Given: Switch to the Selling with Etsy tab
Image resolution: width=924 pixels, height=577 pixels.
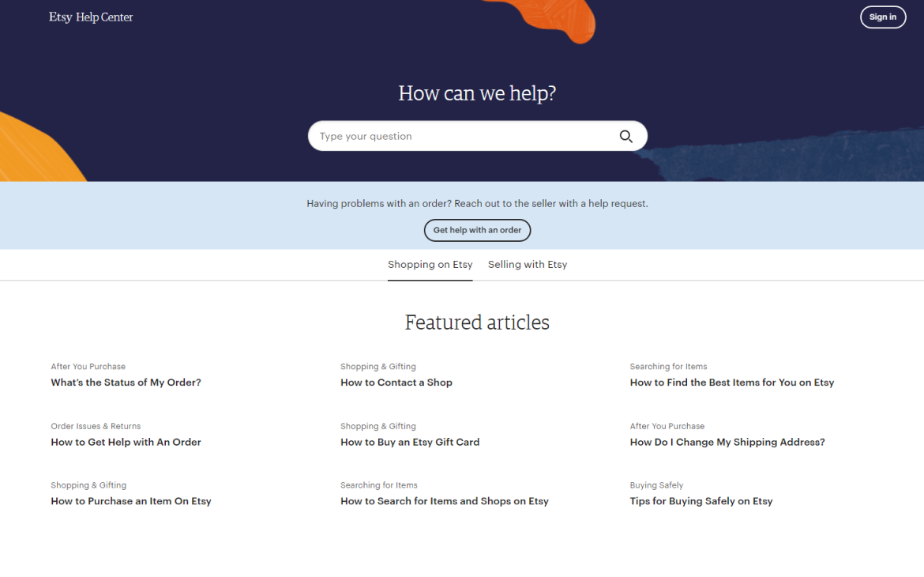Looking at the screenshot, I should (528, 265).
